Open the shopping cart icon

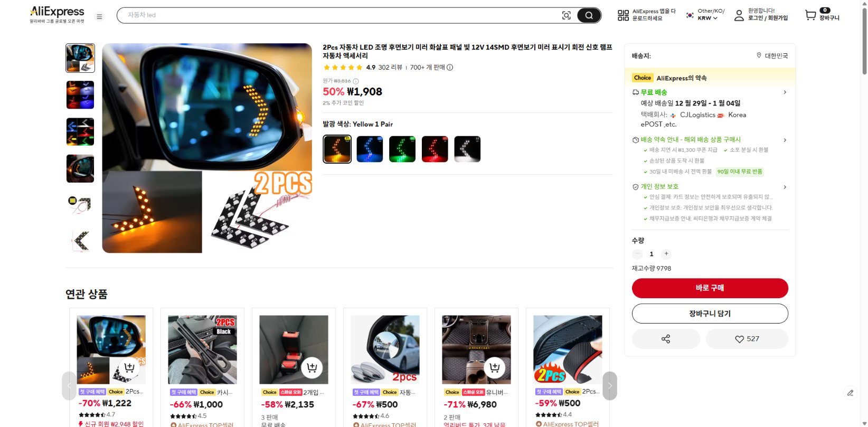pos(810,15)
